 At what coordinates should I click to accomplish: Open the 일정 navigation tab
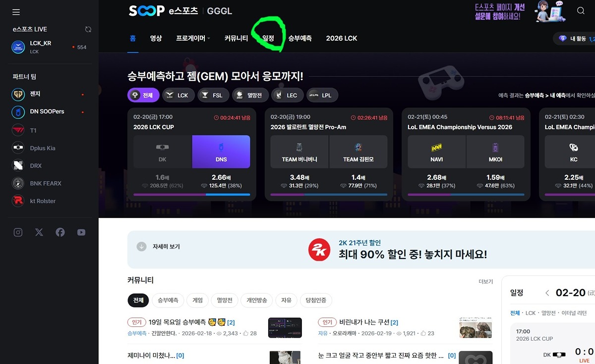click(268, 38)
